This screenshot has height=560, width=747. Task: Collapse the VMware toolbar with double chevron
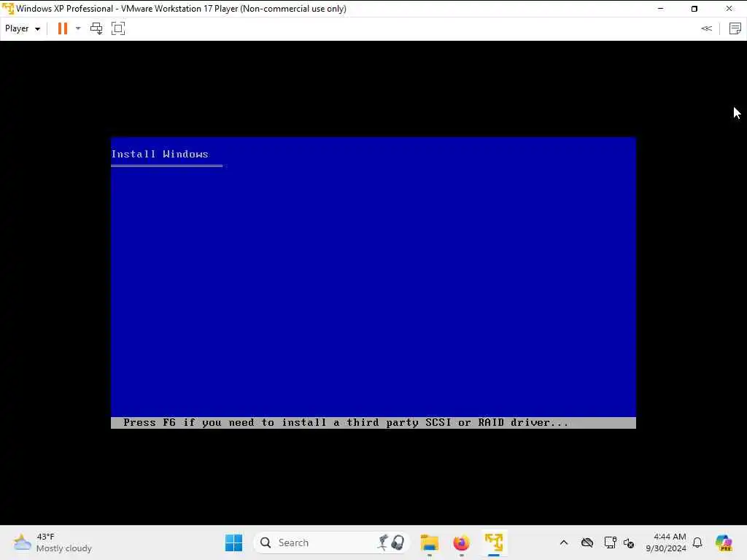pyautogui.click(x=706, y=28)
